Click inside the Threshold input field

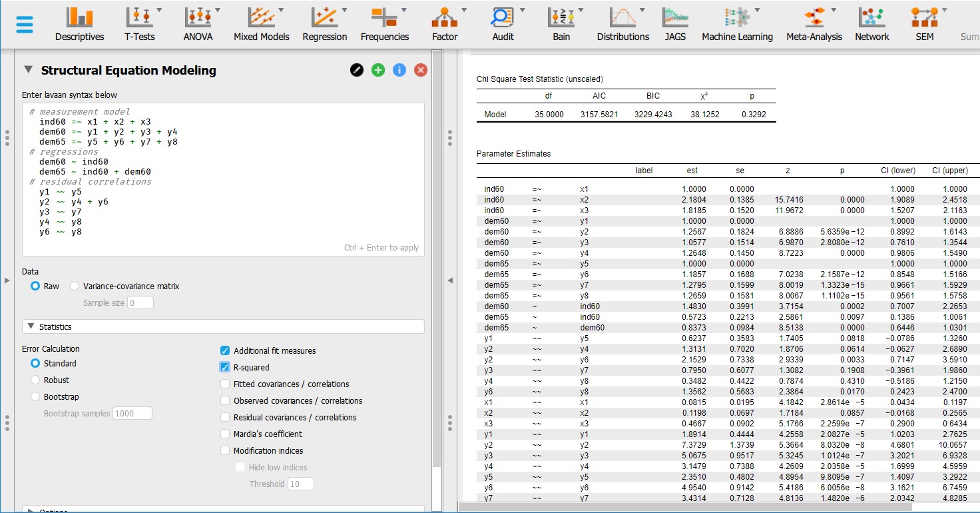(x=300, y=484)
